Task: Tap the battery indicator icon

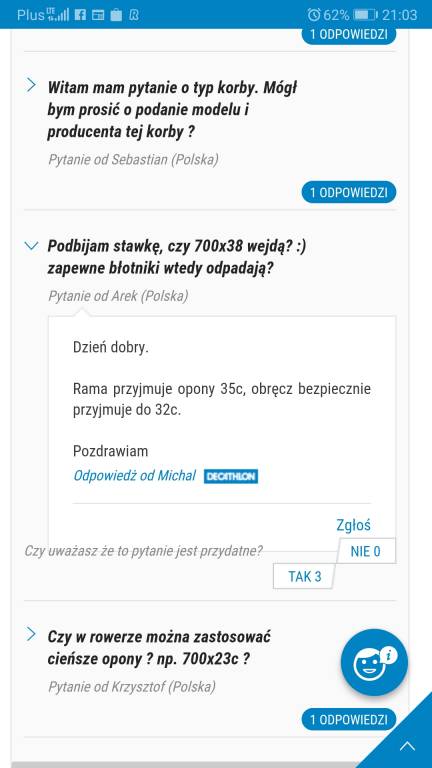Action: coord(364,15)
